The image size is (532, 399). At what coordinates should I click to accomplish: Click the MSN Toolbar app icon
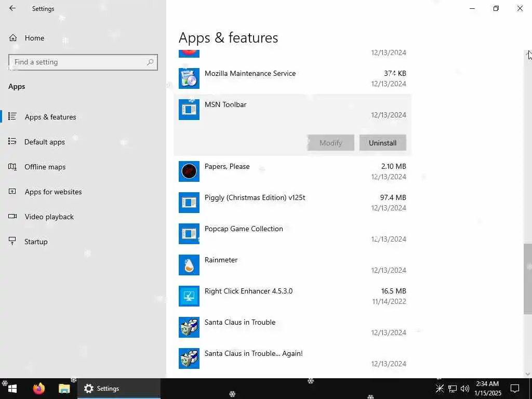tap(189, 110)
